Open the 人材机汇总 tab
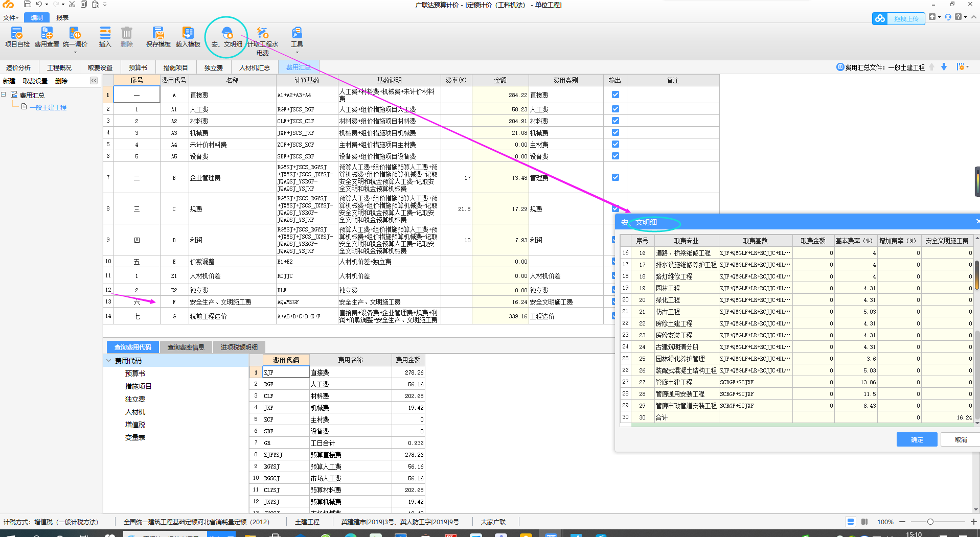This screenshot has width=980, height=537. [255, 67]
